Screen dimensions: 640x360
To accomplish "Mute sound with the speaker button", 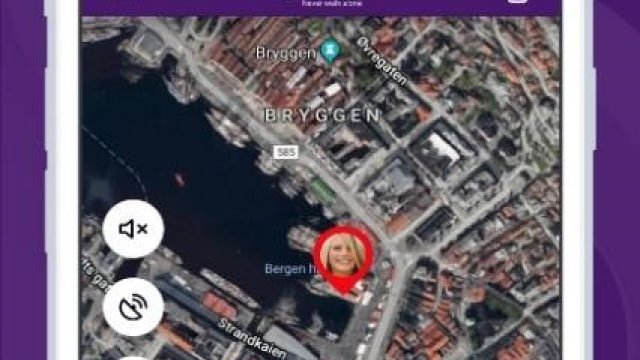I will tap(133, 229).
